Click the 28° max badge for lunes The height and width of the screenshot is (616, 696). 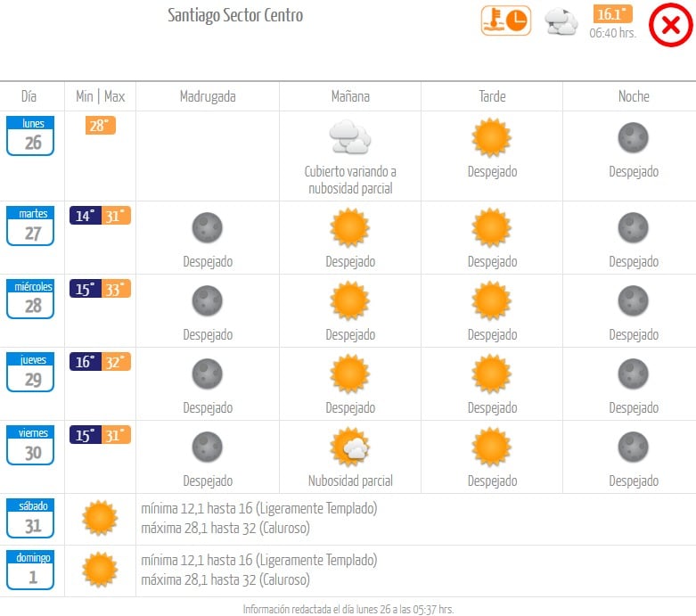[x=100, y=126]
